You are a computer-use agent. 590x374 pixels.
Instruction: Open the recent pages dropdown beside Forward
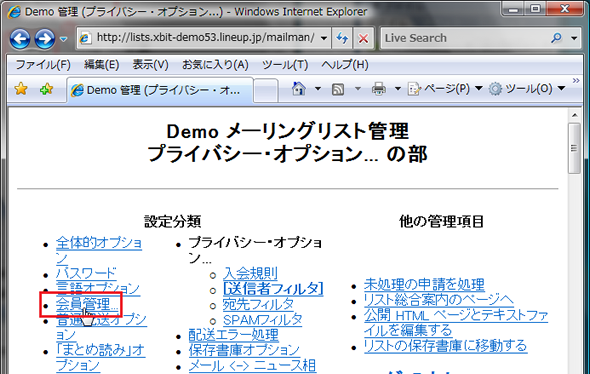tap(63, 39)
